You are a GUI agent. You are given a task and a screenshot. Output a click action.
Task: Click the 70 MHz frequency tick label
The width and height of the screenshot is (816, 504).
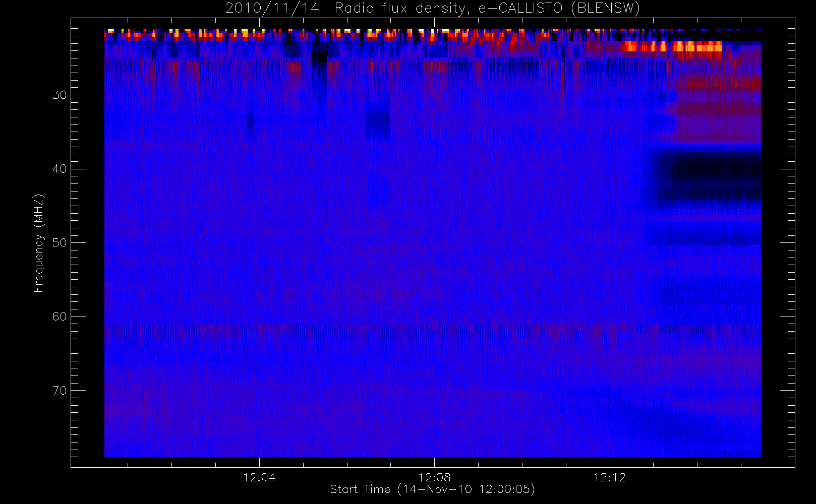click(x=60, y=391)
